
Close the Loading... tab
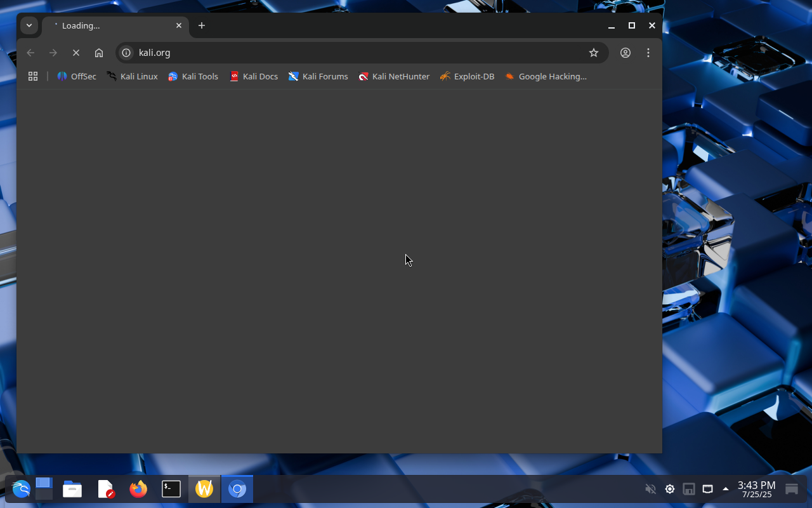[x=179, y=25]
